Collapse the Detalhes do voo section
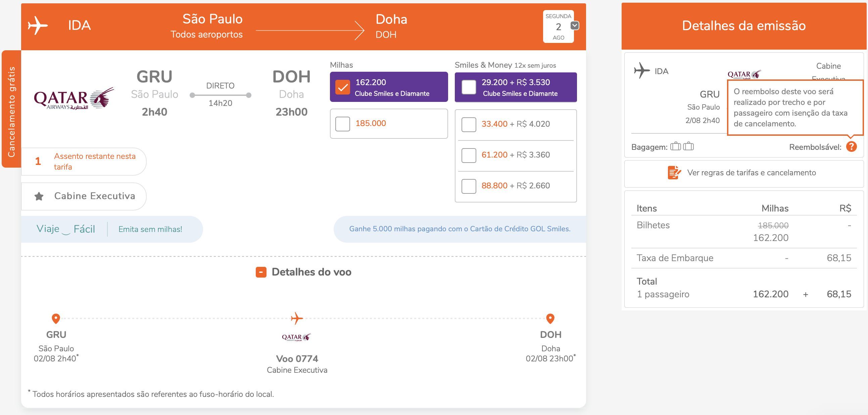This screenshot has height=415, width=868. tap(261, 272)
